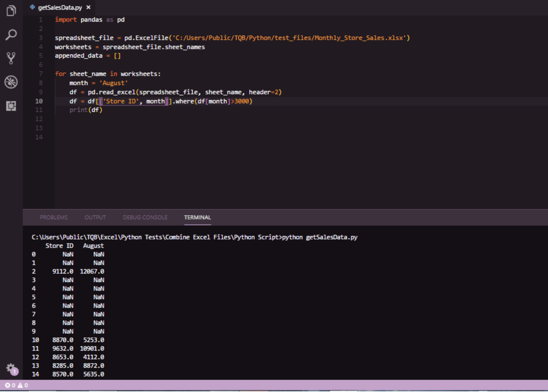Click the Python icon on the getSalesData.py tab
Viewport: 548px width, 392px height.
(x=32, y=7)
